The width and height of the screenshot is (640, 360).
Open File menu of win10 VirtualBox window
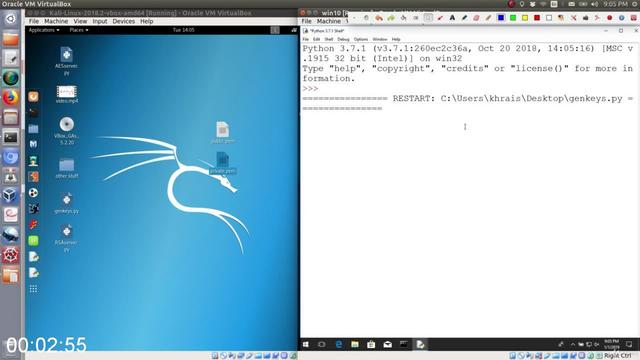pos(307,21)
